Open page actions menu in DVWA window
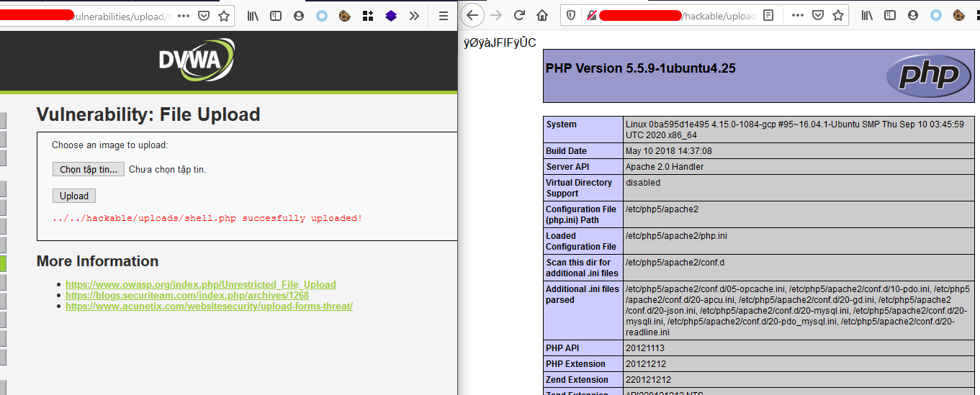980x395 pixels. coord(184,15)
